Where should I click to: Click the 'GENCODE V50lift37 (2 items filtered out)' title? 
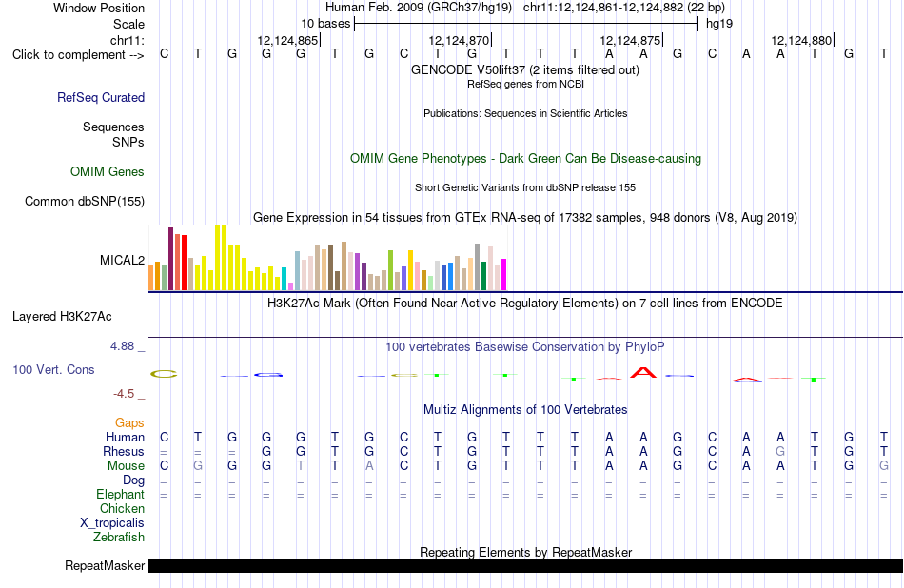[525, 70]
